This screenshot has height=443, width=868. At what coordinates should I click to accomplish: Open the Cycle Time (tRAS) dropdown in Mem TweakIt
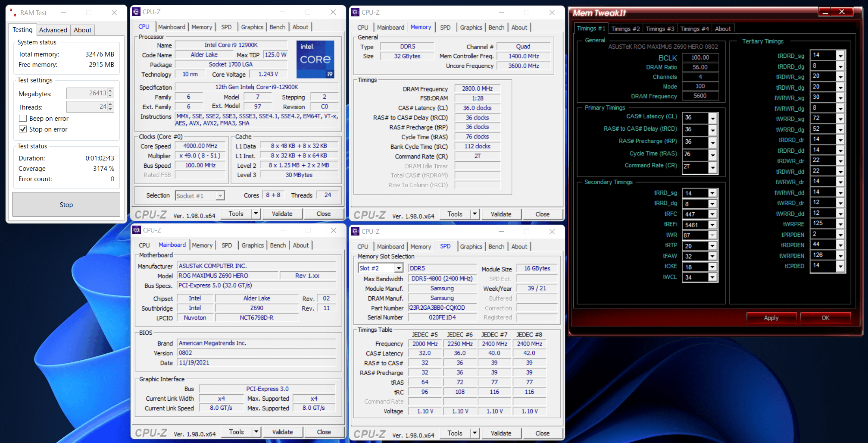tap(713, 154)
